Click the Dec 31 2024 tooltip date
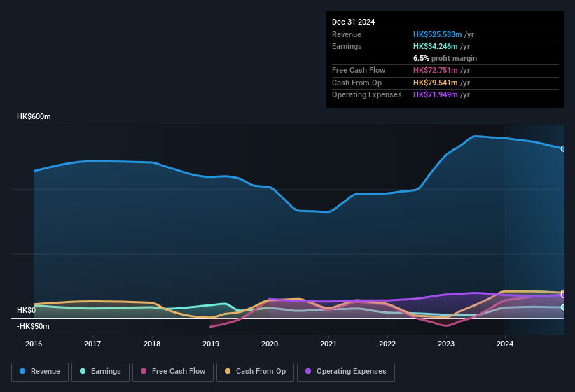The width and height of the screenshot is (575, 392). tap(353, 22)
